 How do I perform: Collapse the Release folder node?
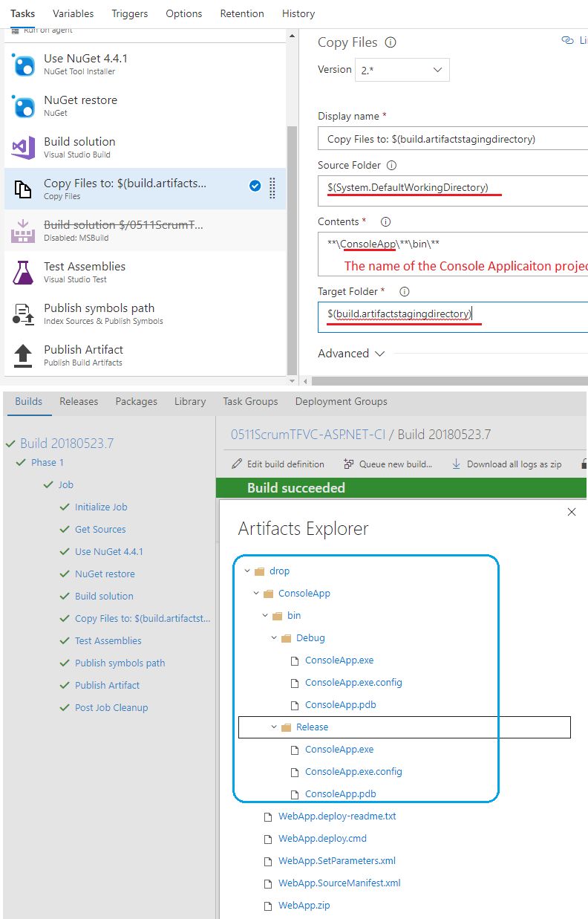click(274, 727)
